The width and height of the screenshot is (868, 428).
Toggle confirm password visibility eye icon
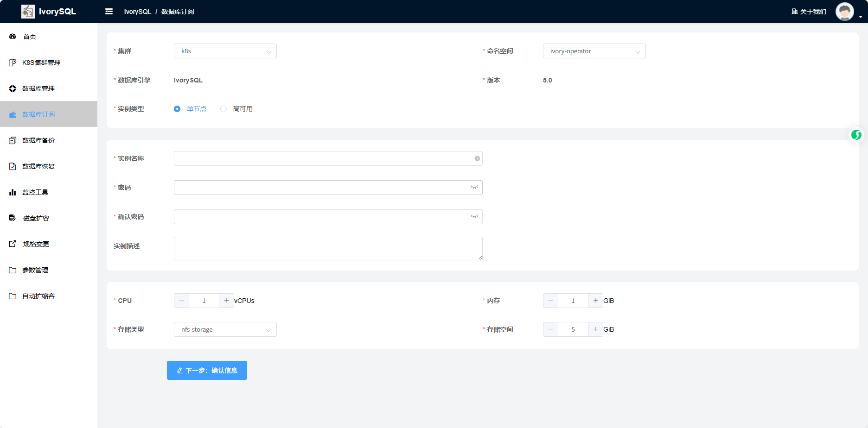[474, 217]
